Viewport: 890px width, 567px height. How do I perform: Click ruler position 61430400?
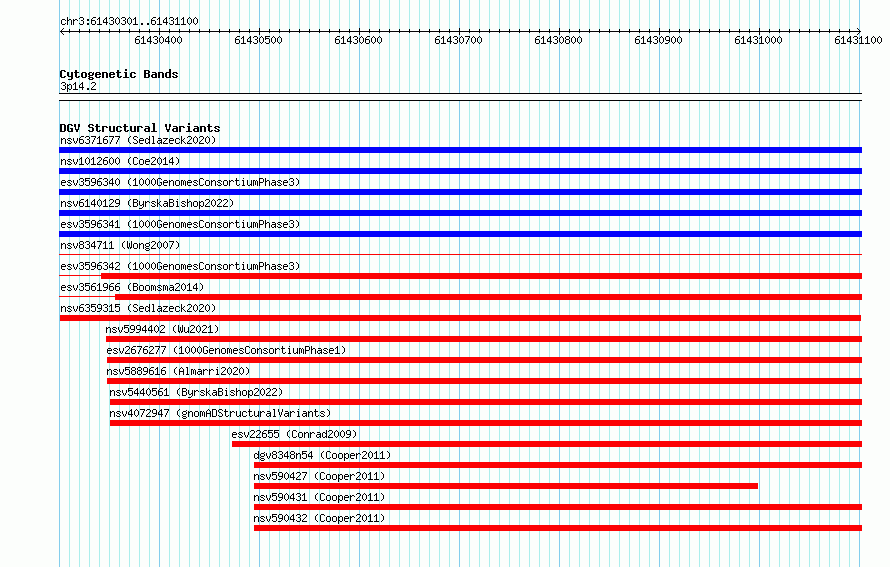(x=158, y=40)
